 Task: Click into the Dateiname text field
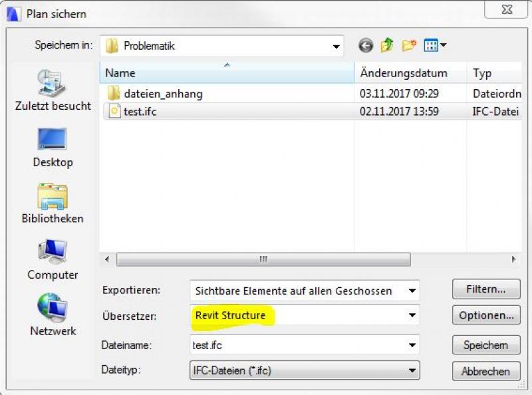pos(296,345)
